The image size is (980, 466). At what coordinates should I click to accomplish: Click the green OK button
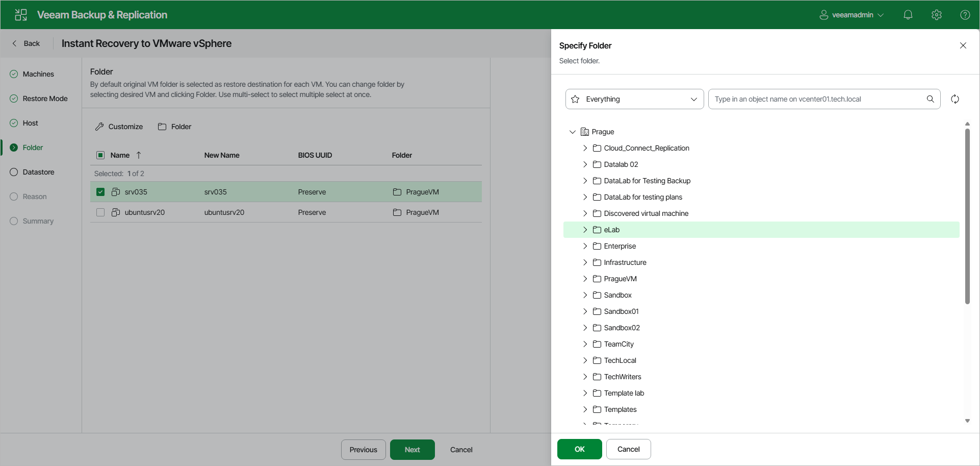click(579, 449)
